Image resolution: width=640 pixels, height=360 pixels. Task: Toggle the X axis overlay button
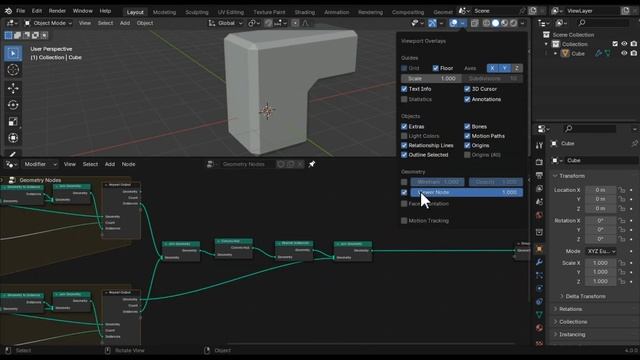pos(492,68)
